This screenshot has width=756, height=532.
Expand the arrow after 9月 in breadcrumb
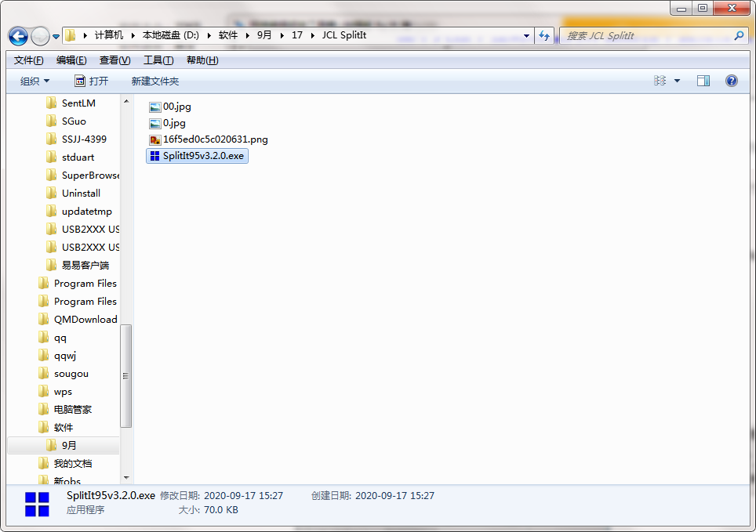(x=282, y=35)
